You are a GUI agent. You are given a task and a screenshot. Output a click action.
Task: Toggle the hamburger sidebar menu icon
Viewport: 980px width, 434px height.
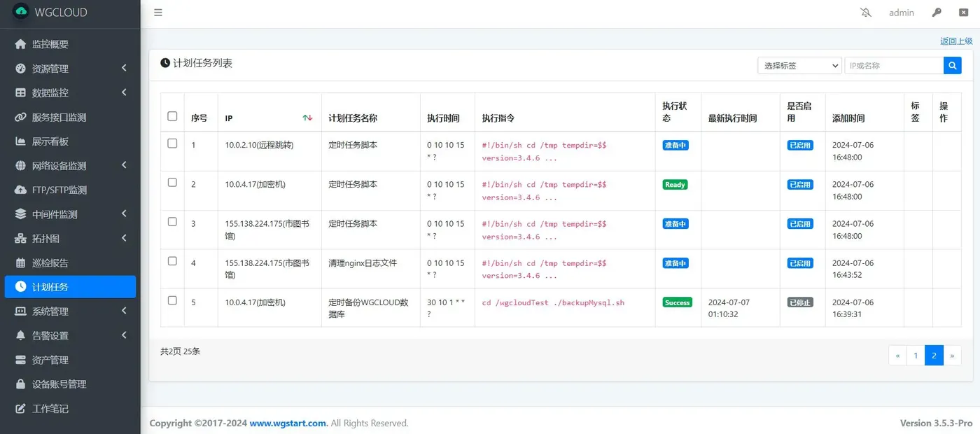(158, 13)
